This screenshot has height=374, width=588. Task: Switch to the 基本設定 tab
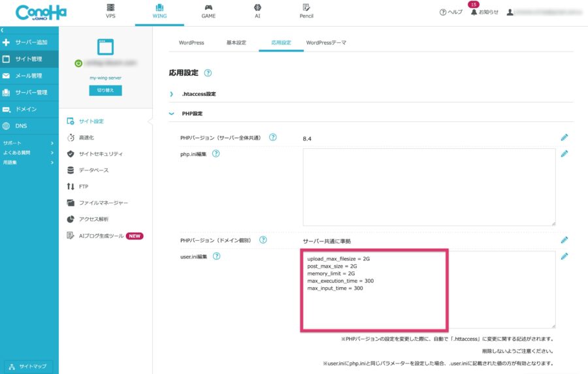pos(237,42)
